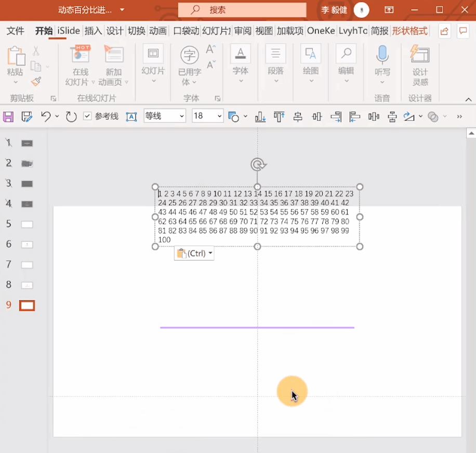Screen dimensions: 476x453
Task: Decrease font size with the small A icon
Action: (x=210, y=64)
